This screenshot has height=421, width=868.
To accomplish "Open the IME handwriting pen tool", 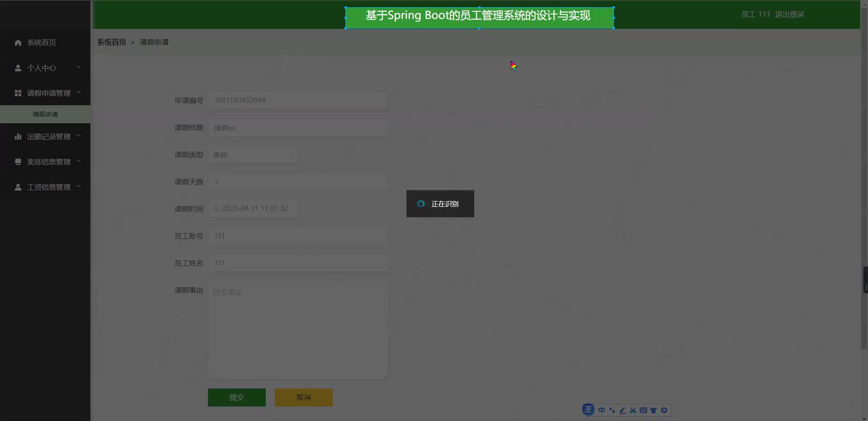I will coord(623,410).
